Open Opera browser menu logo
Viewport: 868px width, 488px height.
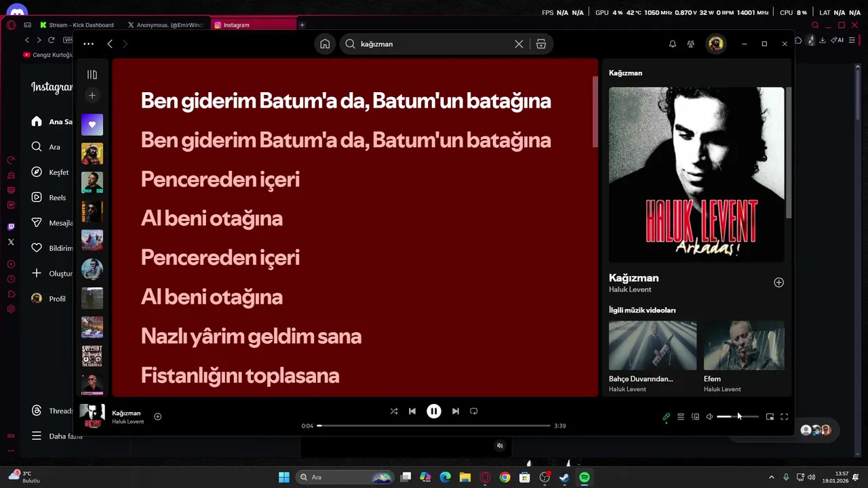tap(11, 25)
